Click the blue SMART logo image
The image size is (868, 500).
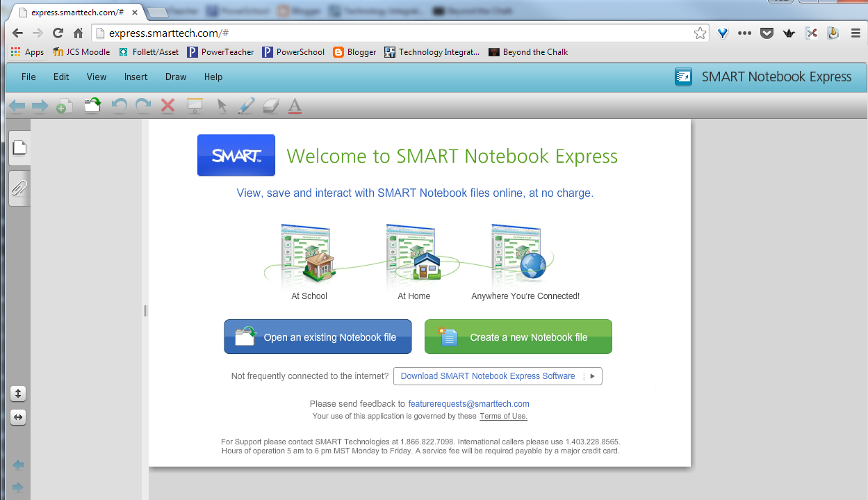click(236, 155)
